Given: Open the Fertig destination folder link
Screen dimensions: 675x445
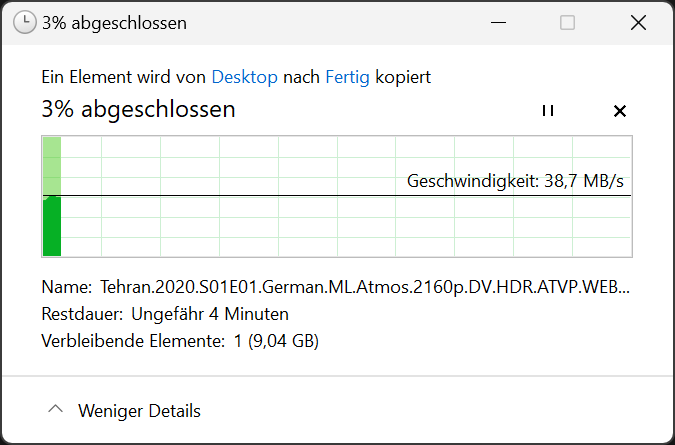Looking at the screenshot, I should (347, 77).
